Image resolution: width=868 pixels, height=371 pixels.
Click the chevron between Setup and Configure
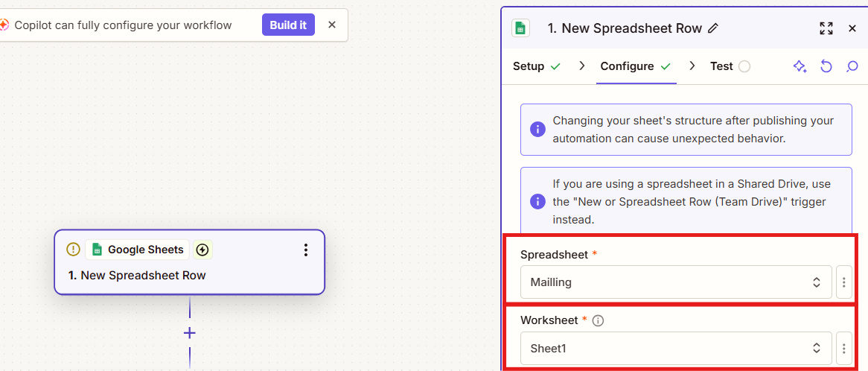click(x=581, y=66)
